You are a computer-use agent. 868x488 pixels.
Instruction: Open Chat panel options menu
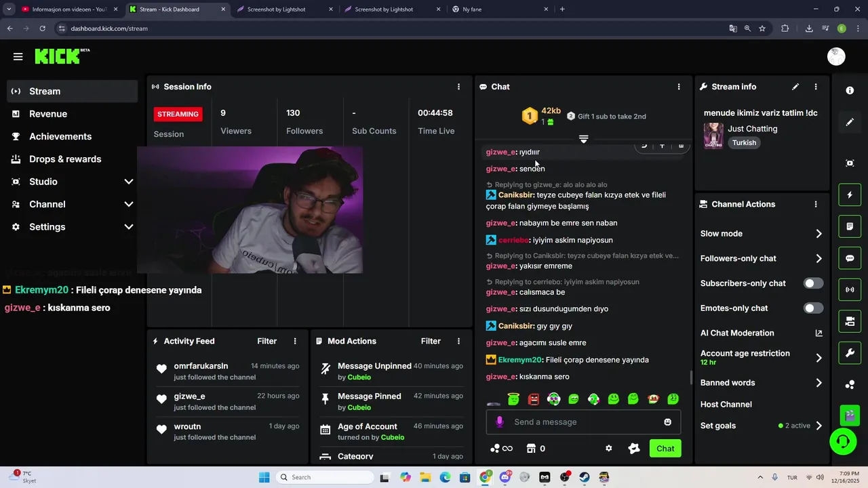[x=679, y=87]
